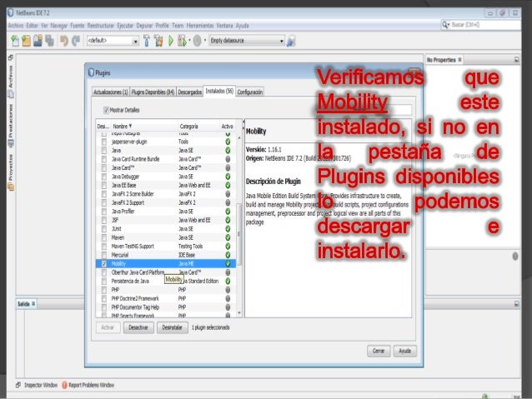532x399 pixels.
Task: Click icon right of Empty datasource combo
Action: [x=291, y=41]
